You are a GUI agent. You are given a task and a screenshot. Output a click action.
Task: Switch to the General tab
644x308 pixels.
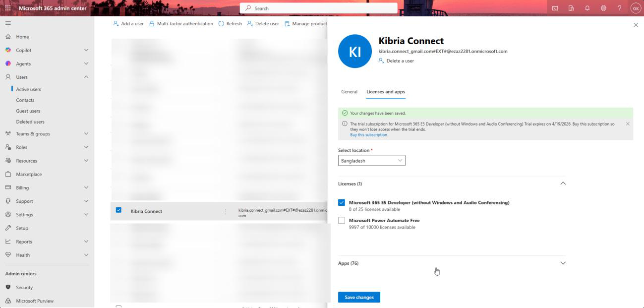click(349, 92)
